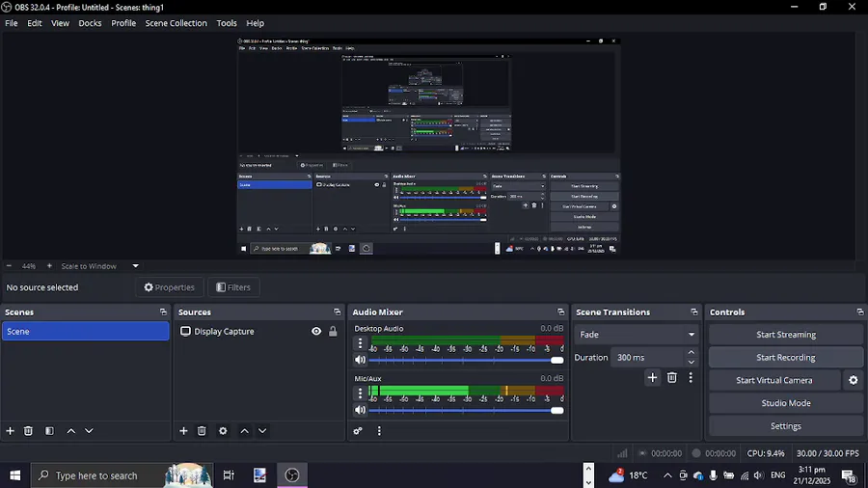Zoom in preview with plus icon
868x488 pixels.
pos(49,266)
